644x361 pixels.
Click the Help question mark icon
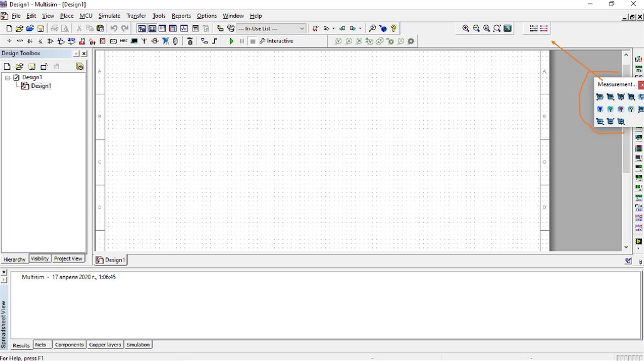pyautogui.click(x=394, y=28)
